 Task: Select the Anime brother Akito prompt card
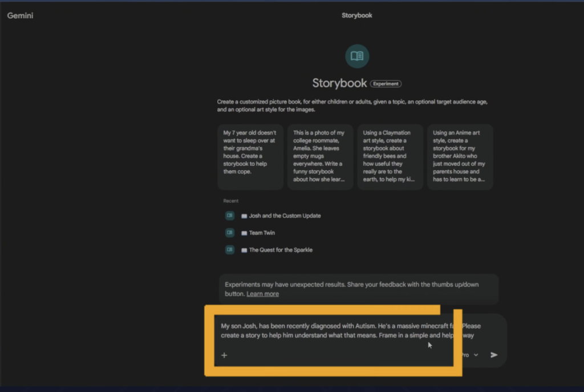click(460, 157)
